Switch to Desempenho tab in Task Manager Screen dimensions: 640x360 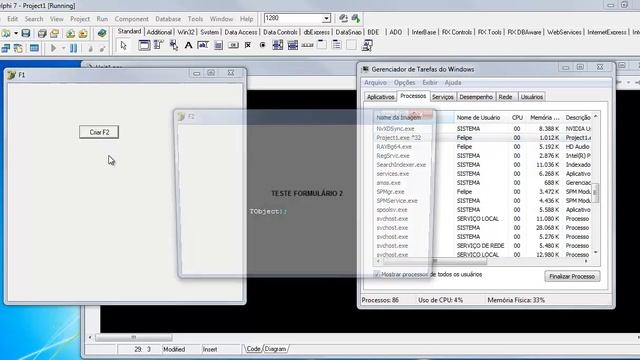pyautogui.click(x=476, y=97)
